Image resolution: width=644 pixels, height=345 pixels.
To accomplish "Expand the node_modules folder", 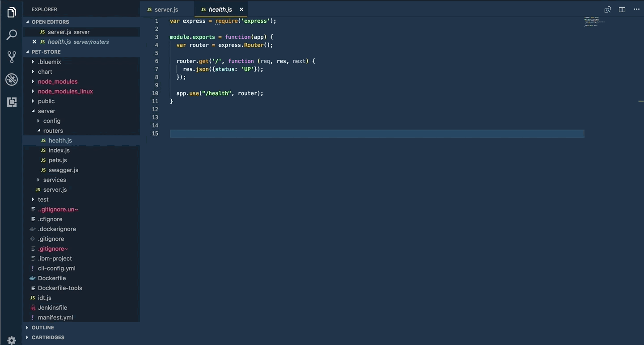I will pyautogui.click(x=58, y=81).
